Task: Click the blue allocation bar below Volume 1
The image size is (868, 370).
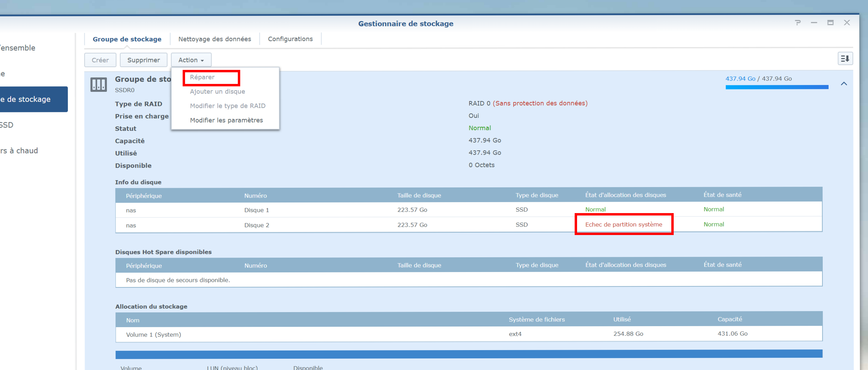Action: [468, 354]
